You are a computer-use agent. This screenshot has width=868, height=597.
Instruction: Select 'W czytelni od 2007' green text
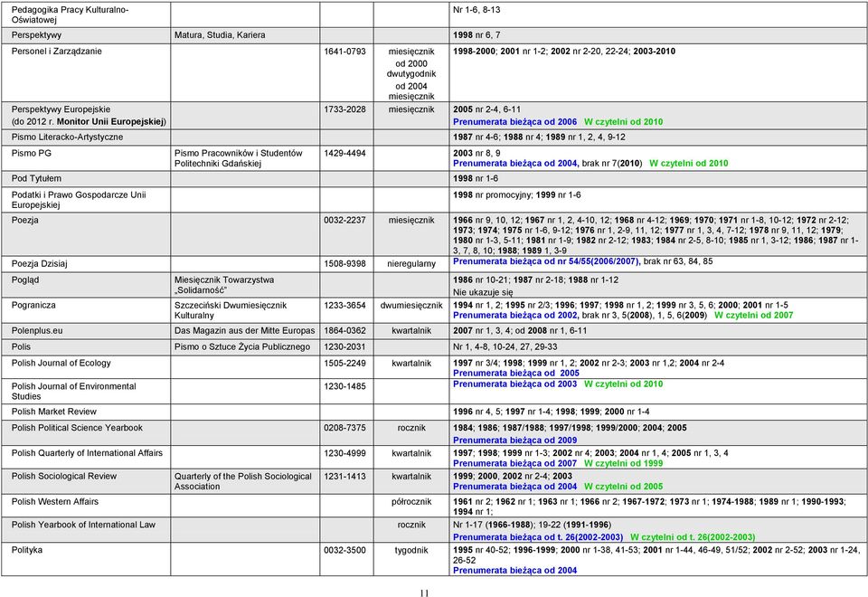click(753, 316)
